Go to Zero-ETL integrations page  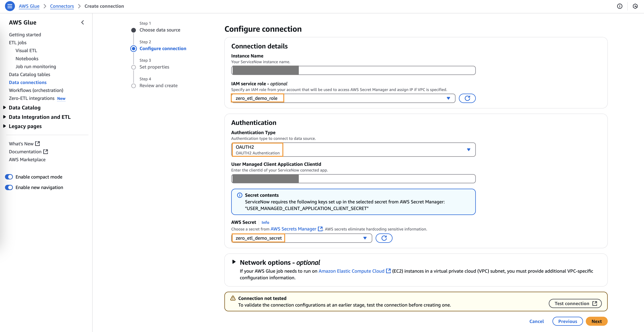tap(32, 98)
